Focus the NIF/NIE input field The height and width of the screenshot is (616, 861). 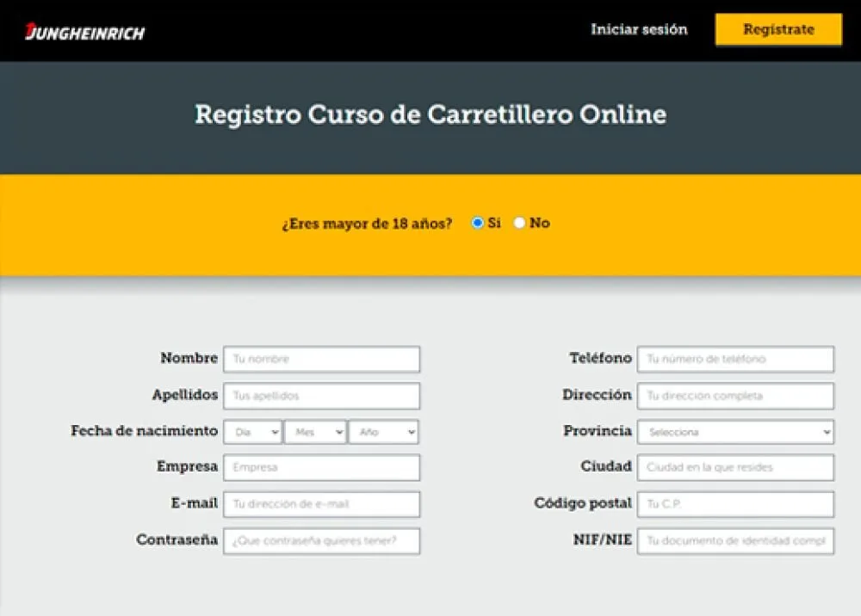[x=736, y=541]
